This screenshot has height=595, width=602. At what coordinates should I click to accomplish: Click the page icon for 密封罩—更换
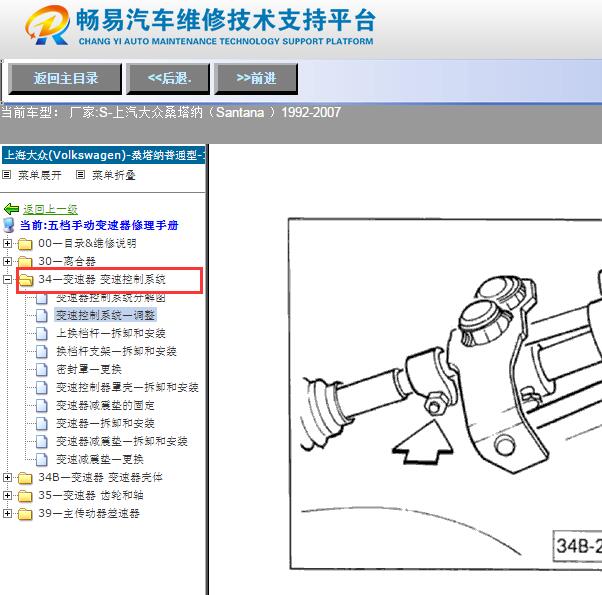click(42, 370)
